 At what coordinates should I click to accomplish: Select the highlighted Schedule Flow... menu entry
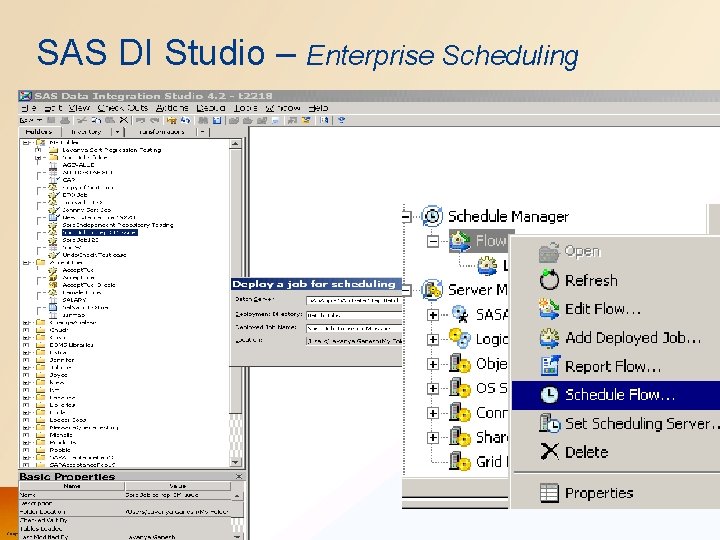tap(615, 395)
